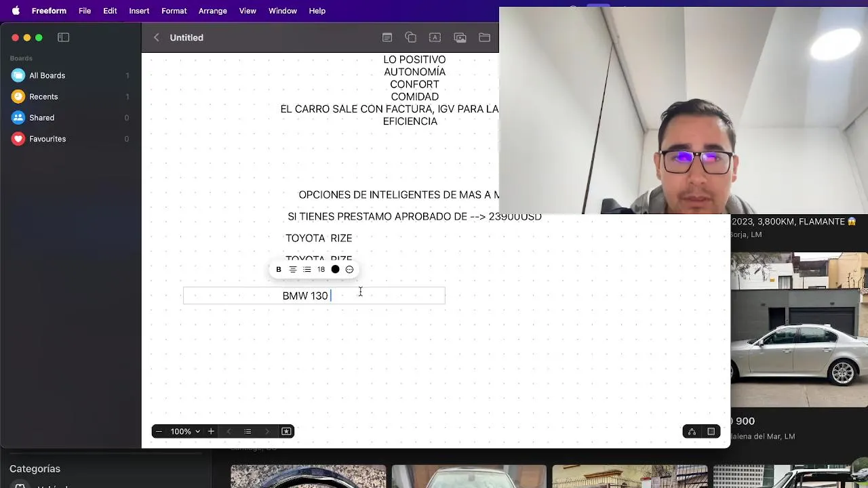
Task: Select the EFICIENCIA text line
Action: pyautogui.click(x=410, y=121)
